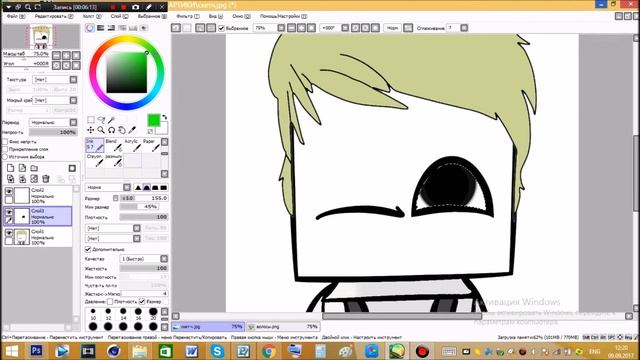Screen dimensions: 640x360
Task: Select the rectangular selection tool
Action: tap(91, 120)
